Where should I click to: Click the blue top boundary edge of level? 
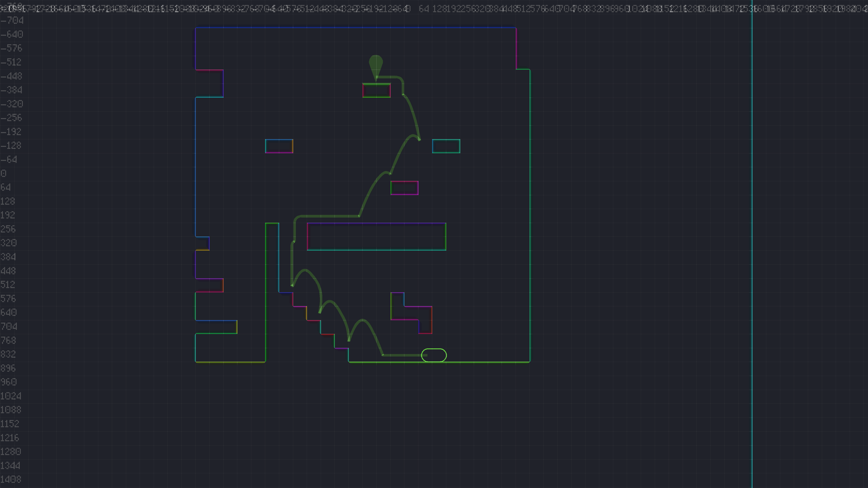(x=356, y=28)
